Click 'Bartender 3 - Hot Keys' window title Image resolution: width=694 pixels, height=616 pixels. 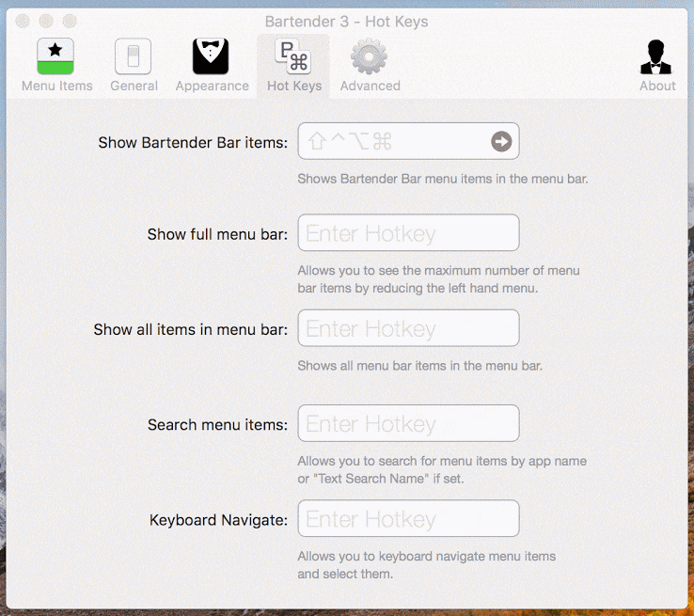pyautogui.click(x=347, y=22)
